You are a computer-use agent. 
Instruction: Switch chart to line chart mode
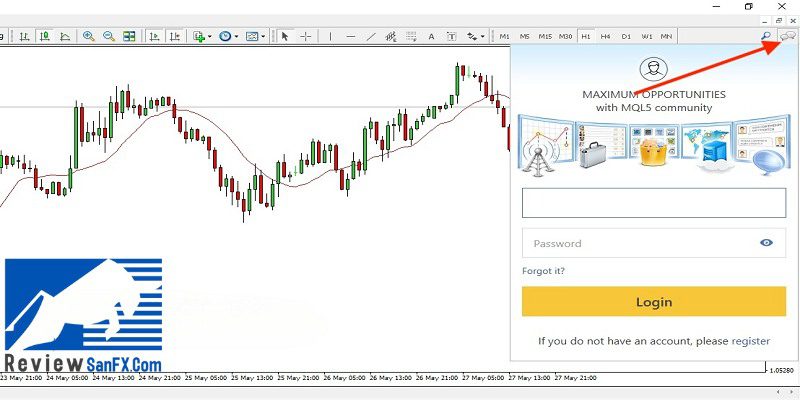(x=65, y=36)
